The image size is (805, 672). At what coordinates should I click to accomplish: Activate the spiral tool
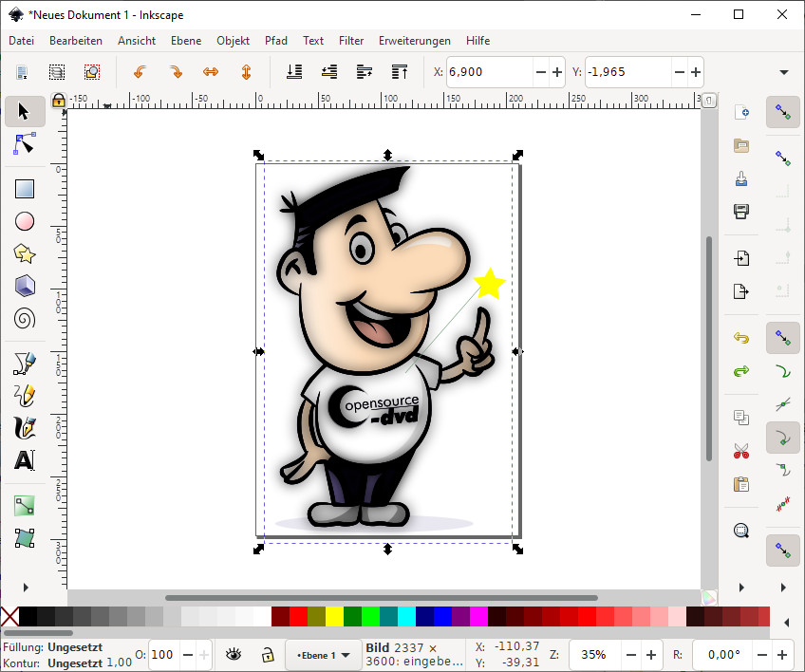[x=25, y=318]
